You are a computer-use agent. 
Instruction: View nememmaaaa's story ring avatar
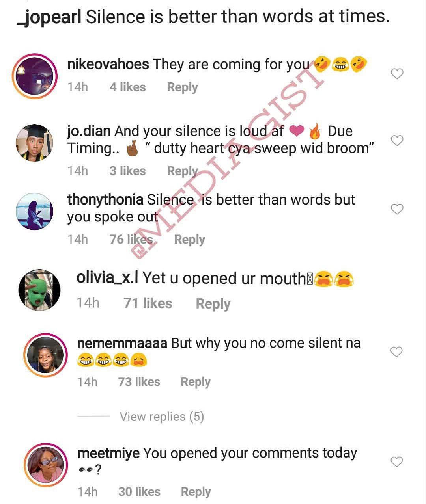pyautogui.click(x=45, y=355)
